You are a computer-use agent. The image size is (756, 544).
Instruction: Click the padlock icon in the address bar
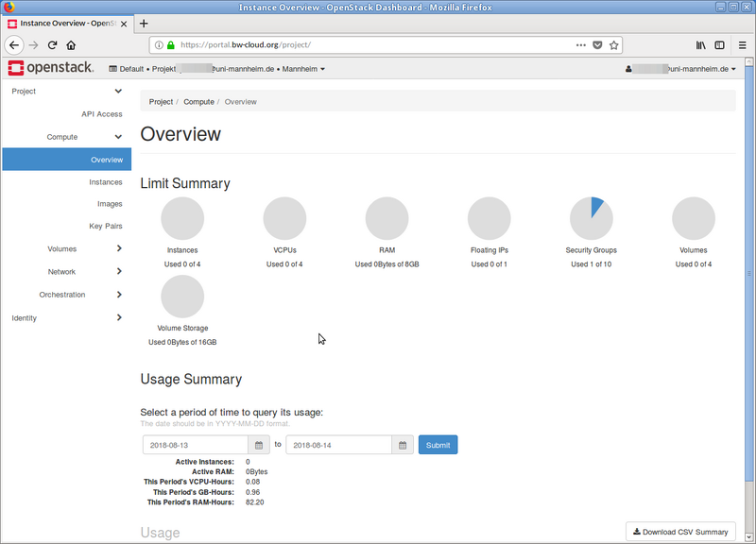(x=169, y=43)
